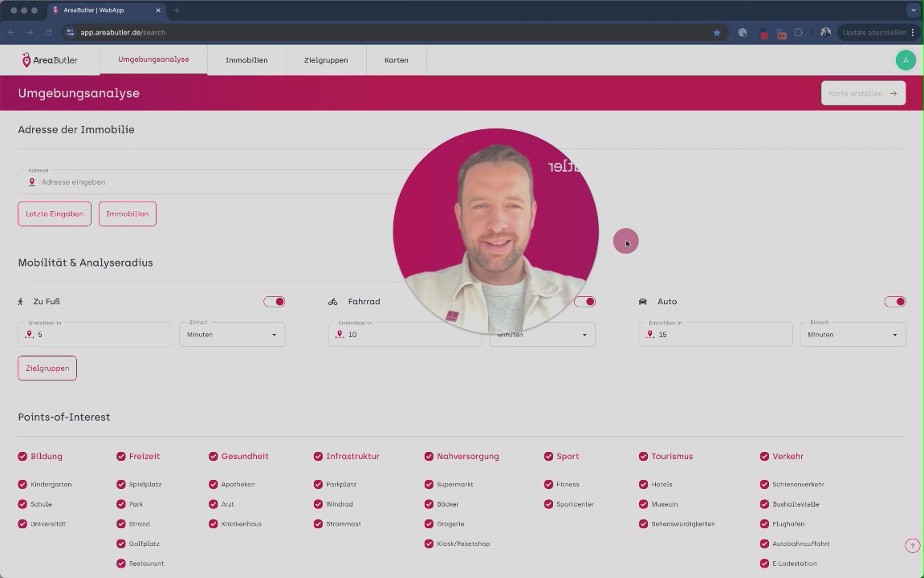Uncheck the Nahversorgung category
The image size is (924, 578).
429,456
